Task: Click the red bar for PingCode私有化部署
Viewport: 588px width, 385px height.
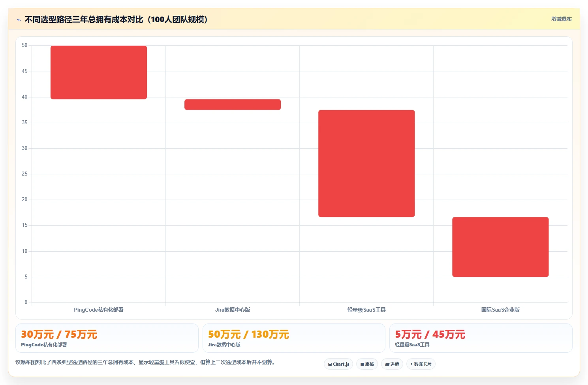Action: tap(99, 72)
